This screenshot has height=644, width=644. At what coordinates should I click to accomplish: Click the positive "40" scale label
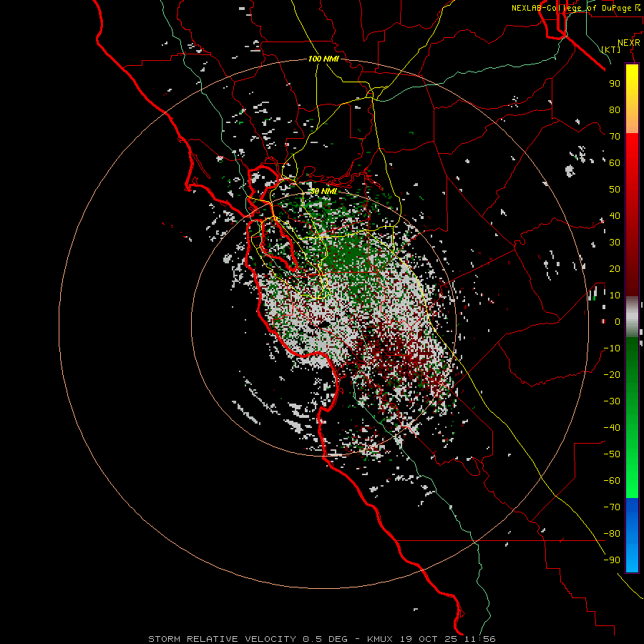click(x=615, y=215)
